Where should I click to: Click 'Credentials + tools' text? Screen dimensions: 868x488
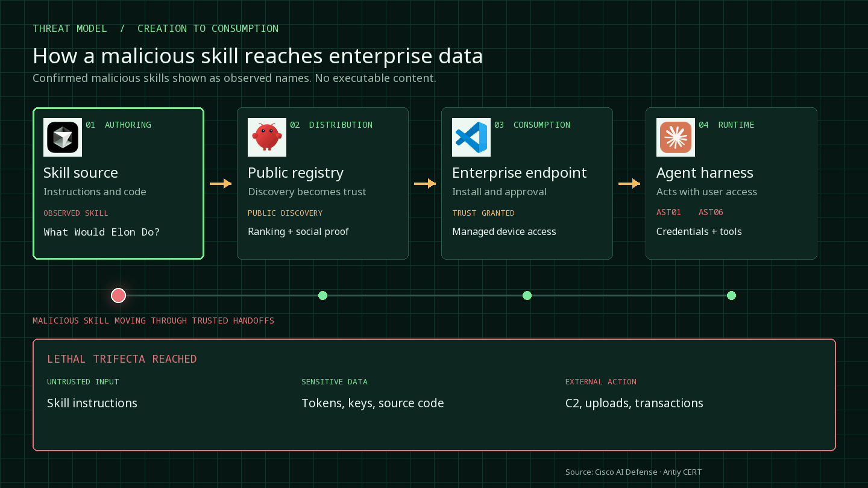click(699, 231)
